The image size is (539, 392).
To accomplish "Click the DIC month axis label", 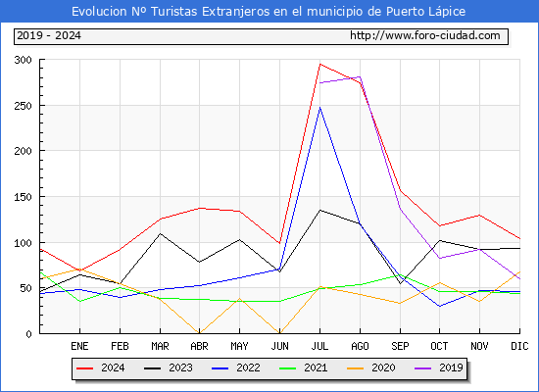I will (519, 346).
